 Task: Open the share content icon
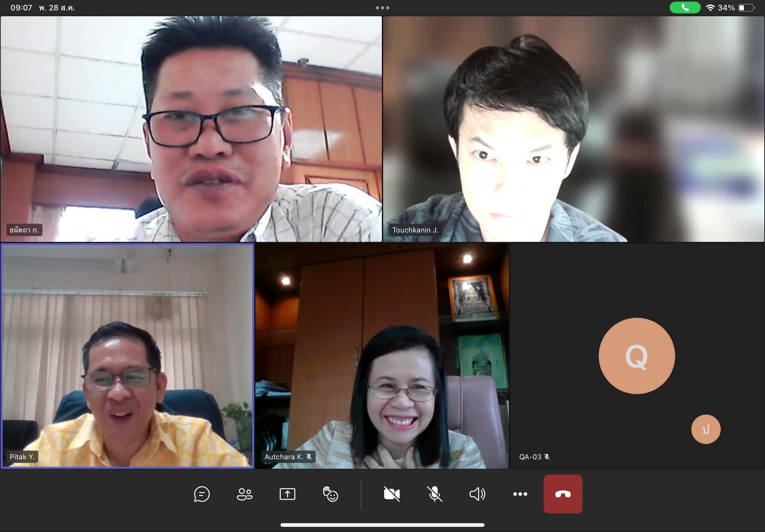point(287,494)
